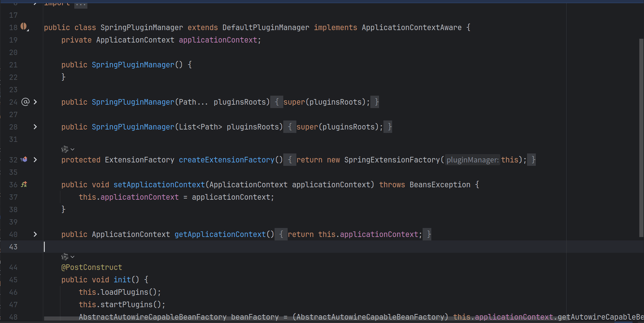Open the inlay dropdown arrow above createExtensionFactory
The width and height of the screenshot is (644, 323).
pyautogui.click(x=72, y=149)
